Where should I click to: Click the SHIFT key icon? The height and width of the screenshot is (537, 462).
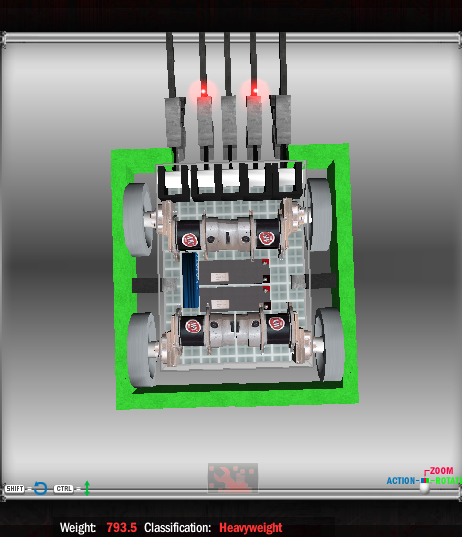pyautogui.click(x=15, y=488)
